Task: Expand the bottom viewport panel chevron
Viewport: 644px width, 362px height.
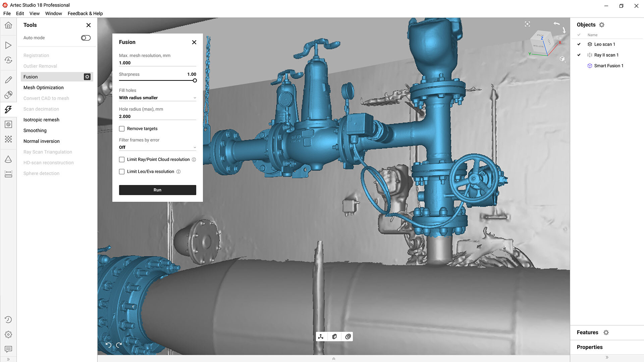Action: click(x=333, y=359)
